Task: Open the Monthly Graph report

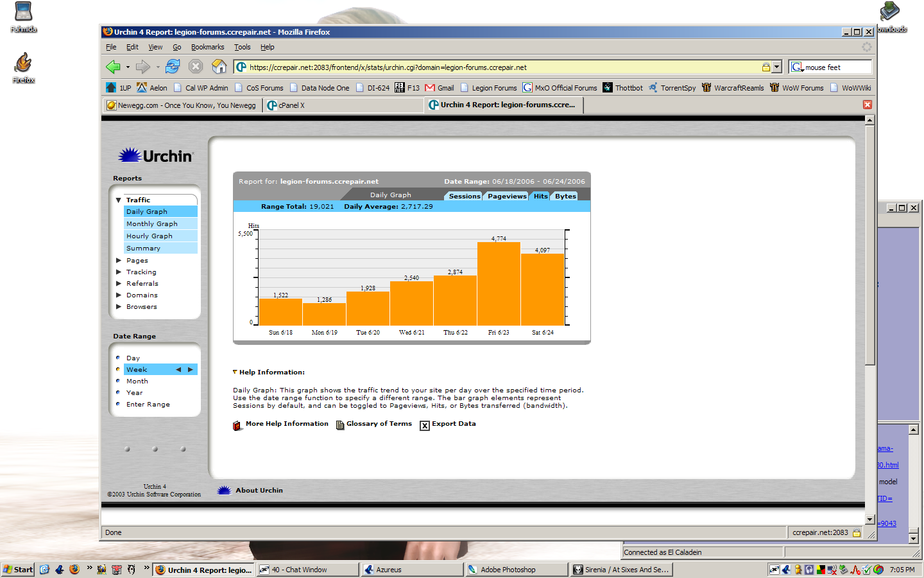Action: (x=160, y=223)
